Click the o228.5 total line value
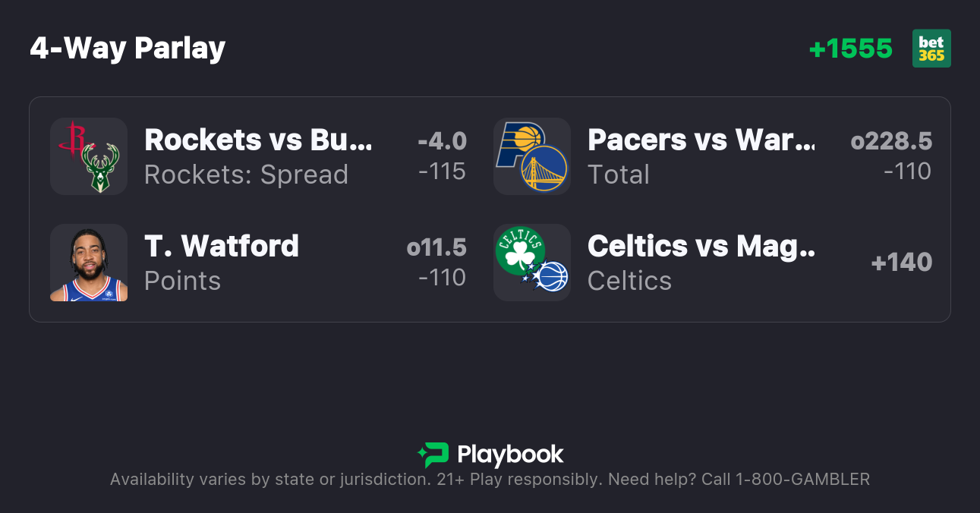 coord(891,140)
